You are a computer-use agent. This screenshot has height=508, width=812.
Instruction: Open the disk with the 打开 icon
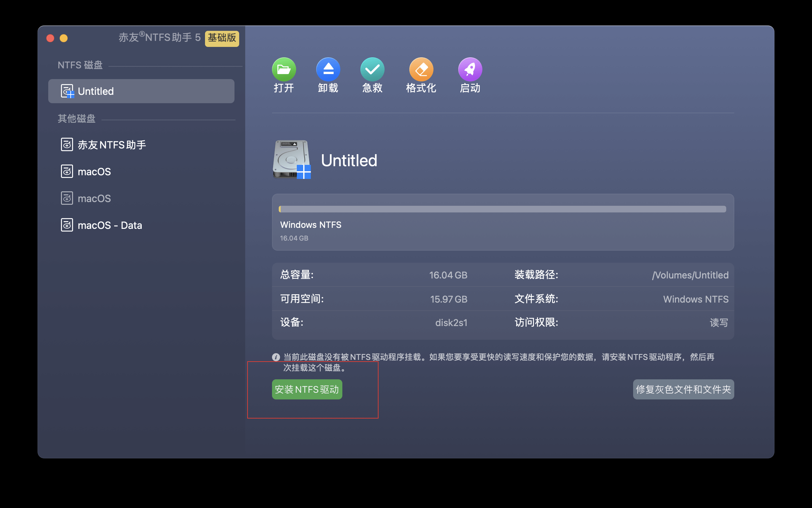click(x=284, y=69)
